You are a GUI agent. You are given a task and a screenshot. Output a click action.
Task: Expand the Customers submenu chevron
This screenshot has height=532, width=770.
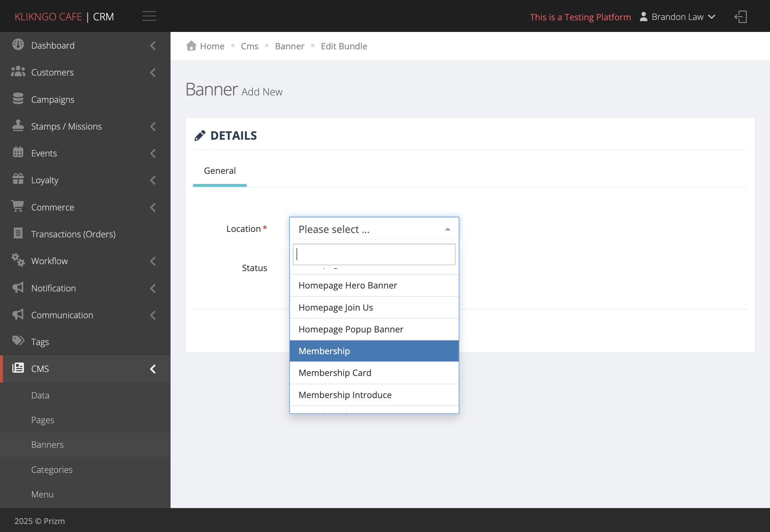[x=153, y=72]
